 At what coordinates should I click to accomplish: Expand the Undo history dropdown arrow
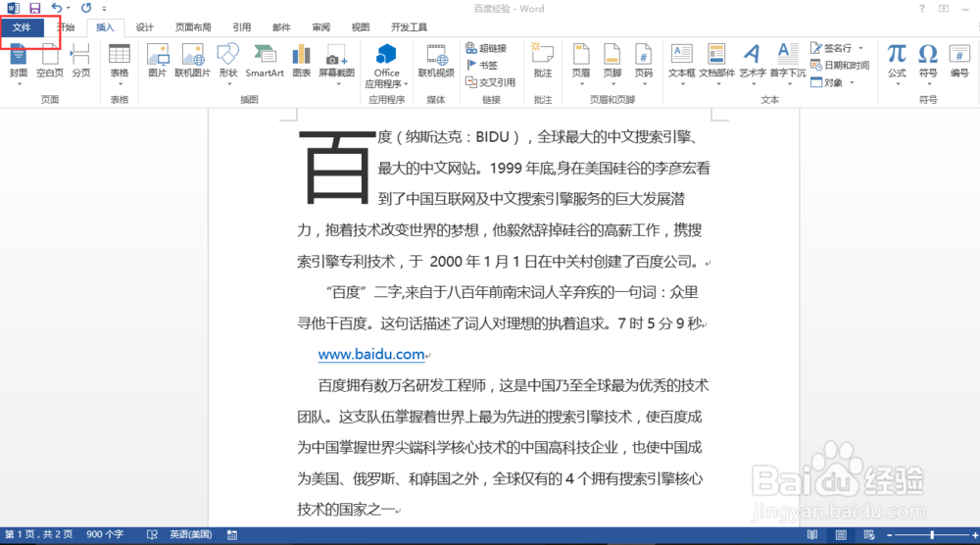point(69,9)
